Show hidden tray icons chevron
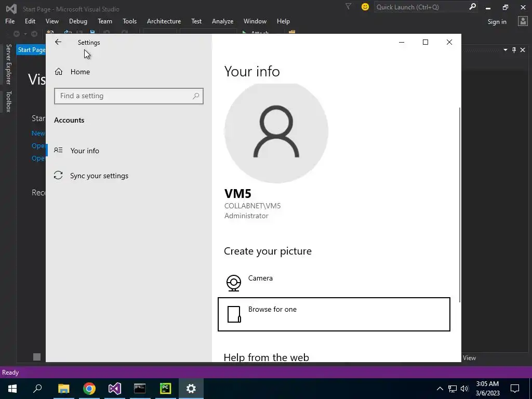This screenshot has height=399, width=532. 440,389
